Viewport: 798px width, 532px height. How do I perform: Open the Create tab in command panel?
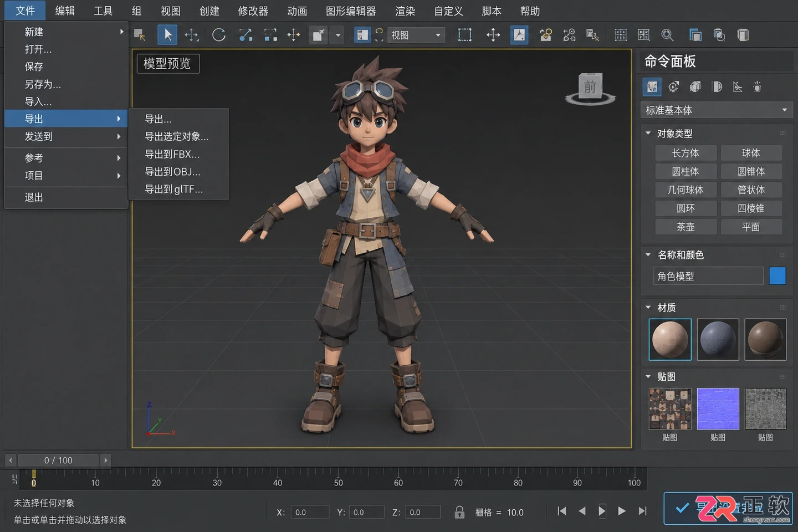coord(652,87)
